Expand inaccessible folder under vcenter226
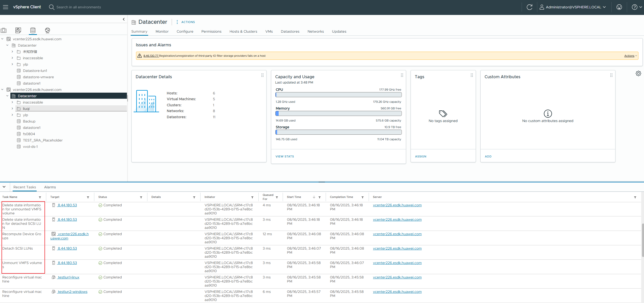Screen dimensions: 644x303 click(12, 102)
